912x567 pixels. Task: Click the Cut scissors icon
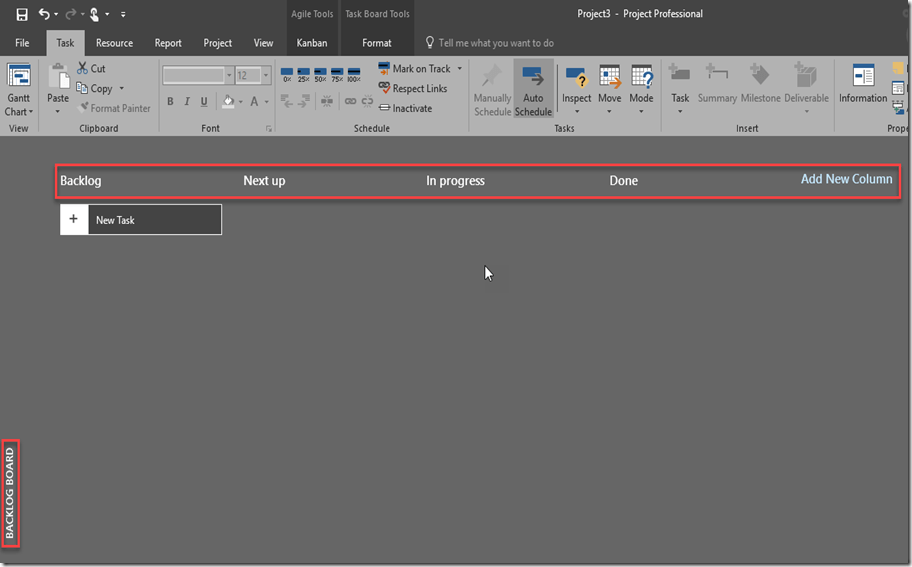tap(84, 69)
